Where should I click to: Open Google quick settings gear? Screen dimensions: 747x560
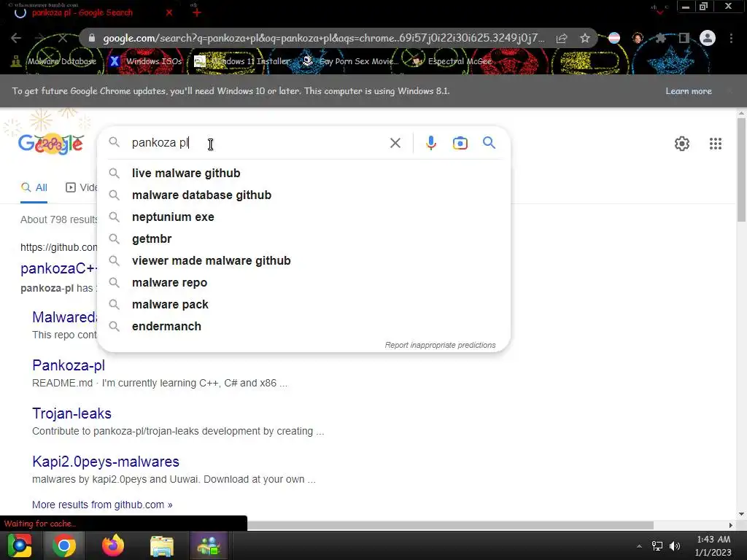[x=682, y=144]
